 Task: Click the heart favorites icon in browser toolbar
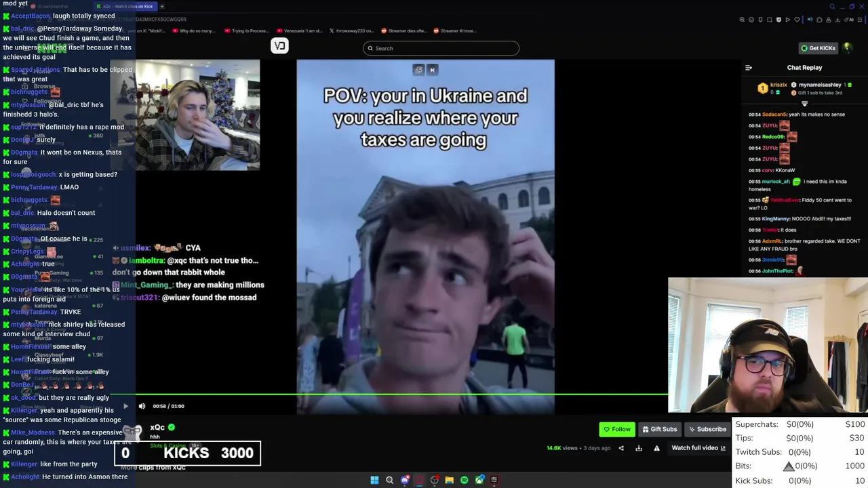[x=797, y=20]
